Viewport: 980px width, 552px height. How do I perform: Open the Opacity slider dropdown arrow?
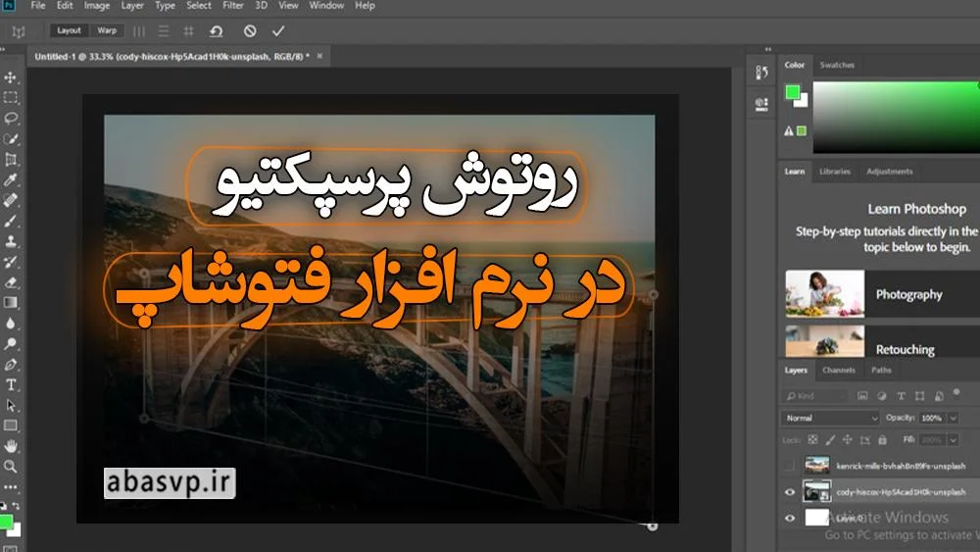[954, 418]
